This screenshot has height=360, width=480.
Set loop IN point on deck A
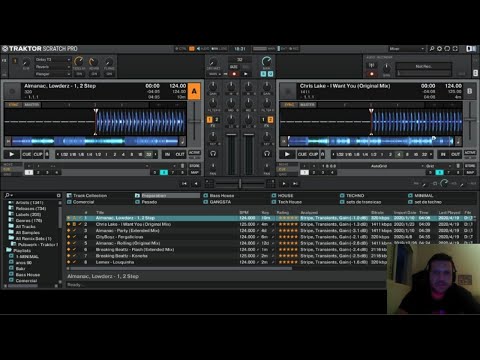[167, 154]
